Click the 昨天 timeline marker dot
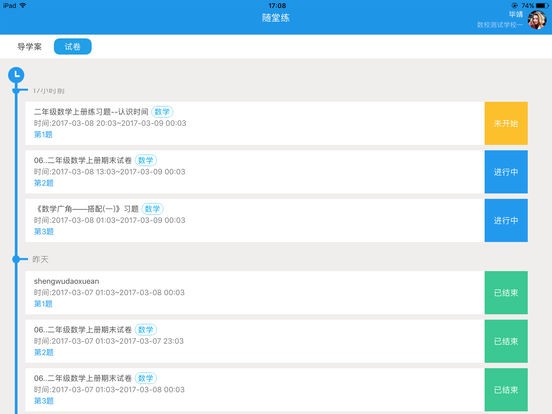This screenshot has width=552, height=414. pyautogui.click(x=16, y=259)
